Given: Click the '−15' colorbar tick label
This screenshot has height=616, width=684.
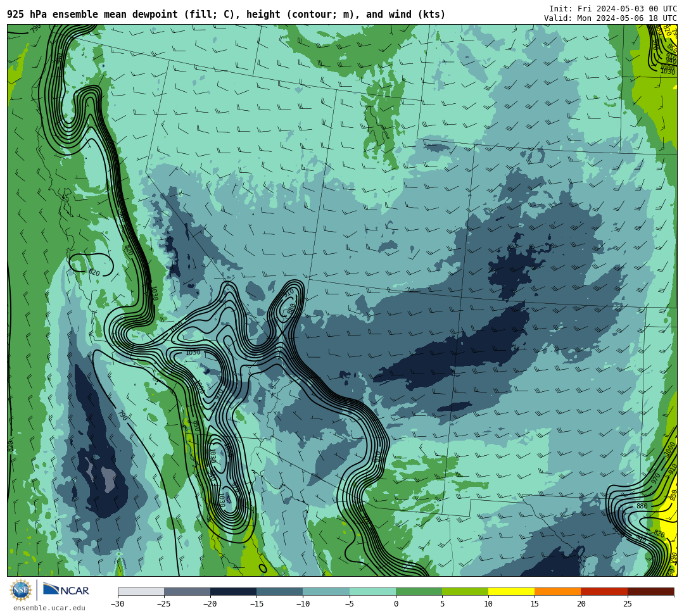Looking at the screenshot, I should click(256, 604).
